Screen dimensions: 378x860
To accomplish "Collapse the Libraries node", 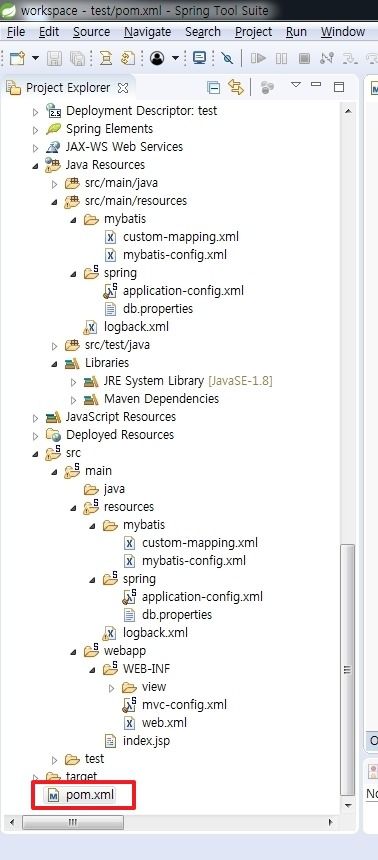I will tap(54, 364).
